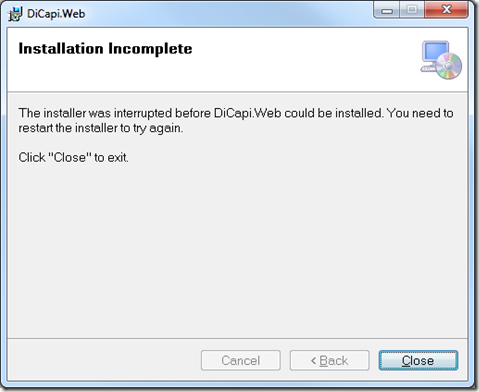Click the Close button to exit installer
479x392 pixels.
(x=418, y=360)
